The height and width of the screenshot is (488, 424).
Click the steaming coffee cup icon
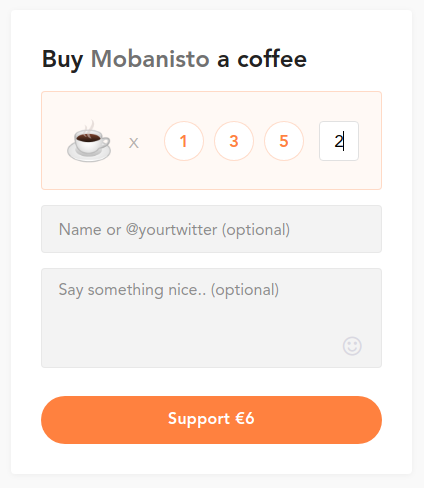point(89,141)
